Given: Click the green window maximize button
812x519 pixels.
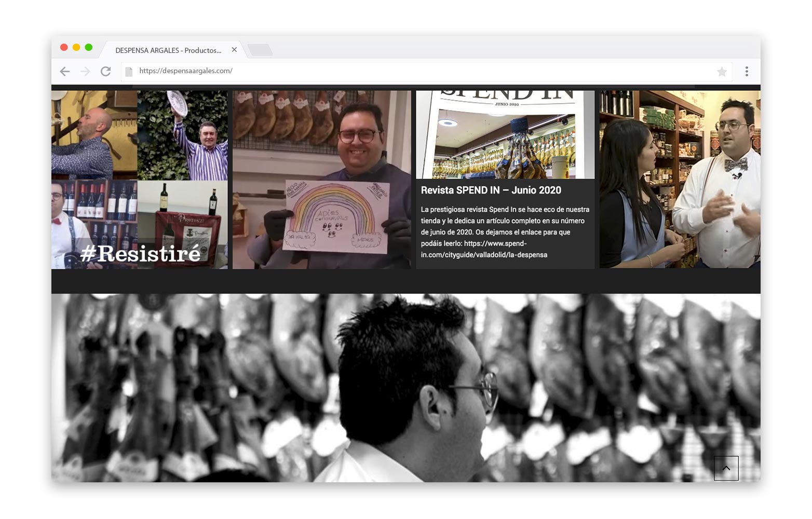Looking at the screenshot, I should click(89, 47).
